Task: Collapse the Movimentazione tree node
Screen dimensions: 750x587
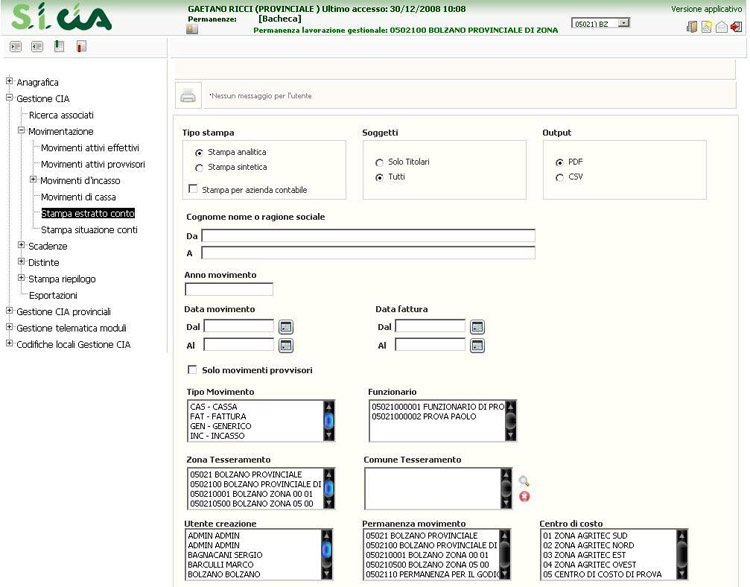Action: click(21, 130)
